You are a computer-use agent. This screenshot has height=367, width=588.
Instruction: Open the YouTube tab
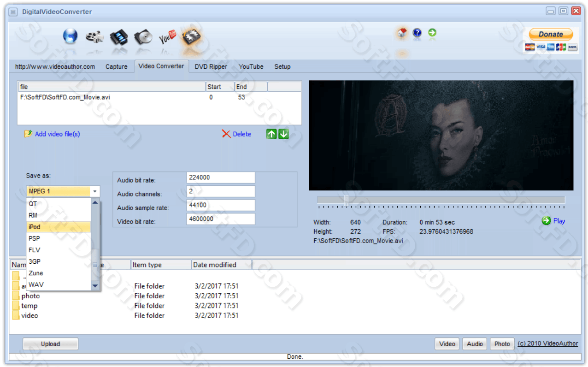251,66
